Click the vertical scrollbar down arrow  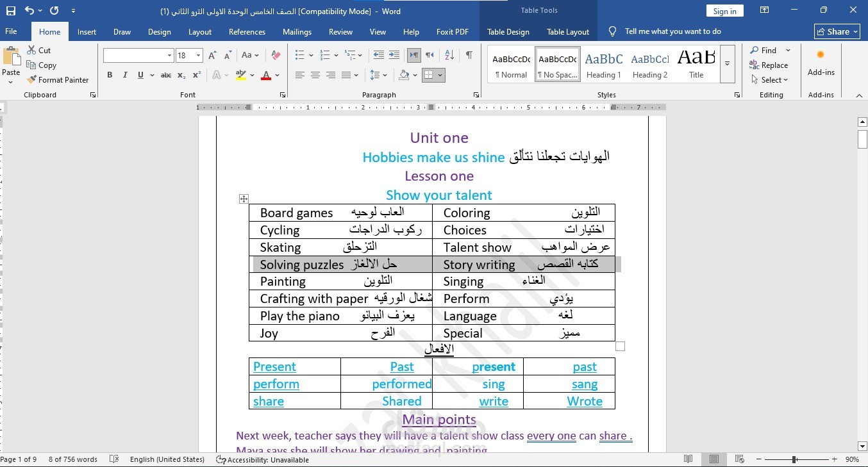click(862, 446)
